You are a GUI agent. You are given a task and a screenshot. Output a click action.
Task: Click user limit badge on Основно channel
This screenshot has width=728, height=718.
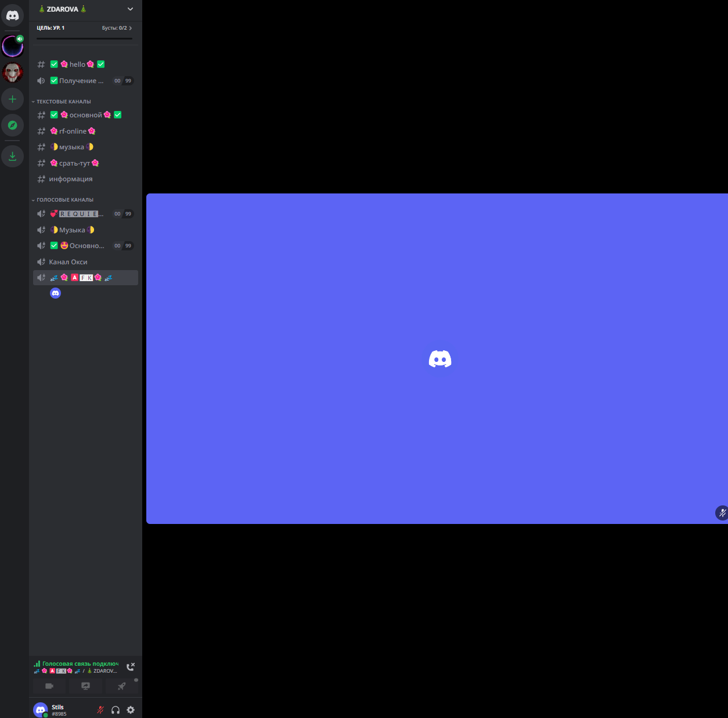pos(123,246)
